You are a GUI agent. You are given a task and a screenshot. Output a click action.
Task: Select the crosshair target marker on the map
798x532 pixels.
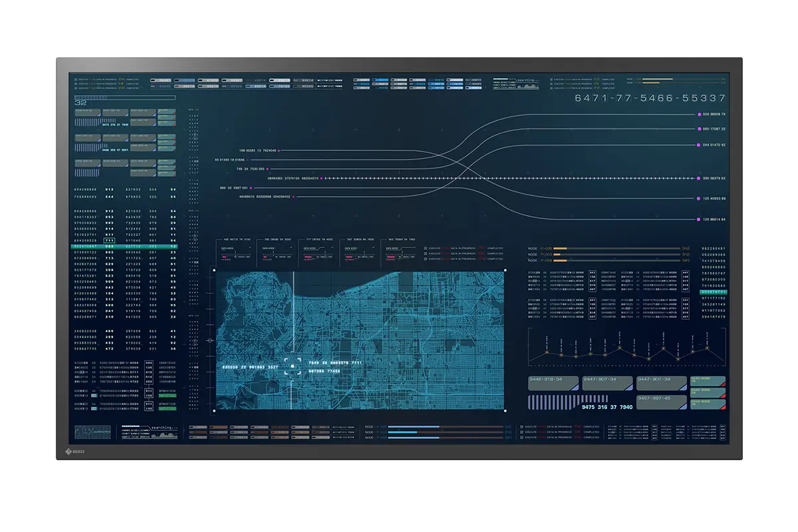coord(293,365)
